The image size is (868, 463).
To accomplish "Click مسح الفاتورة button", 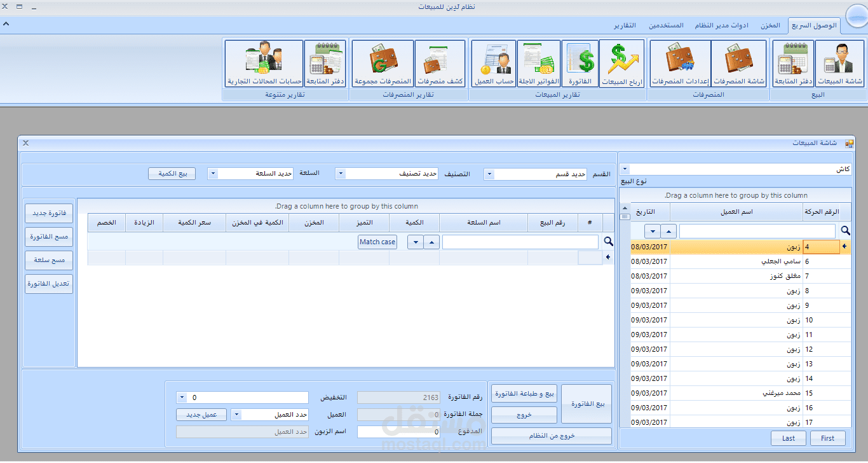I will 49,237.
